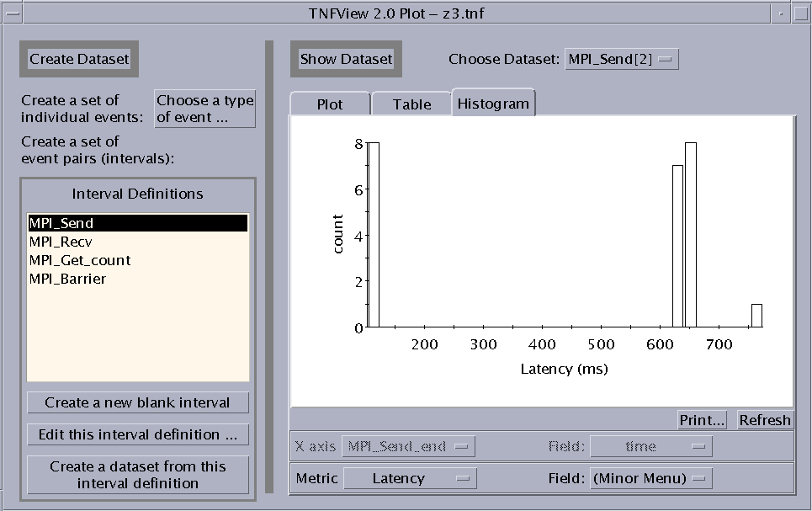812x511 pixels.
Task: Click the leftmost histogram bar near 100 ms
Action: (374, 235)
